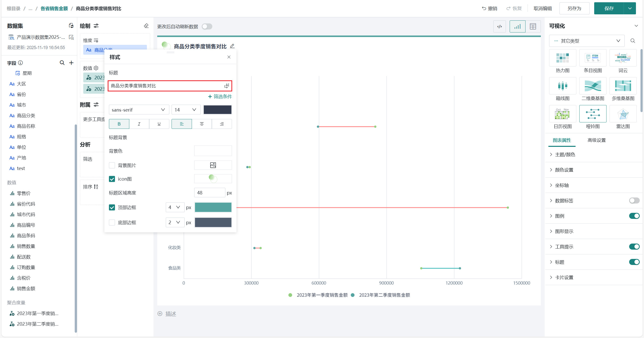Image resolution: width=644 pixels, height=338 pixels.
Task: Open the top border teal color swatch
Action: 213,207
